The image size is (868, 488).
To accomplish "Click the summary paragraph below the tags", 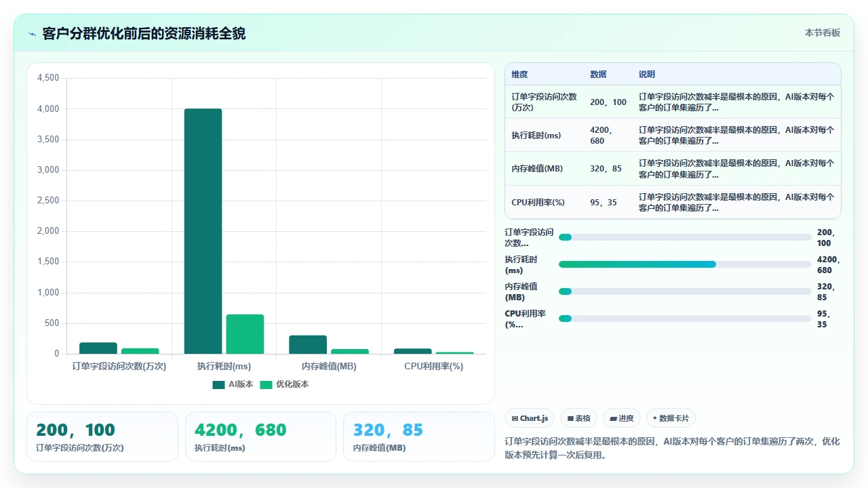I will pos(673,448).
